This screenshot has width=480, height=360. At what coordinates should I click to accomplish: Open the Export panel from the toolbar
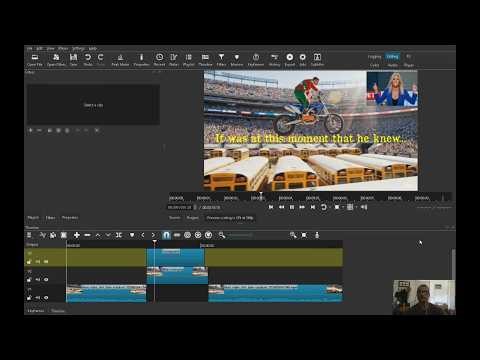290,60
